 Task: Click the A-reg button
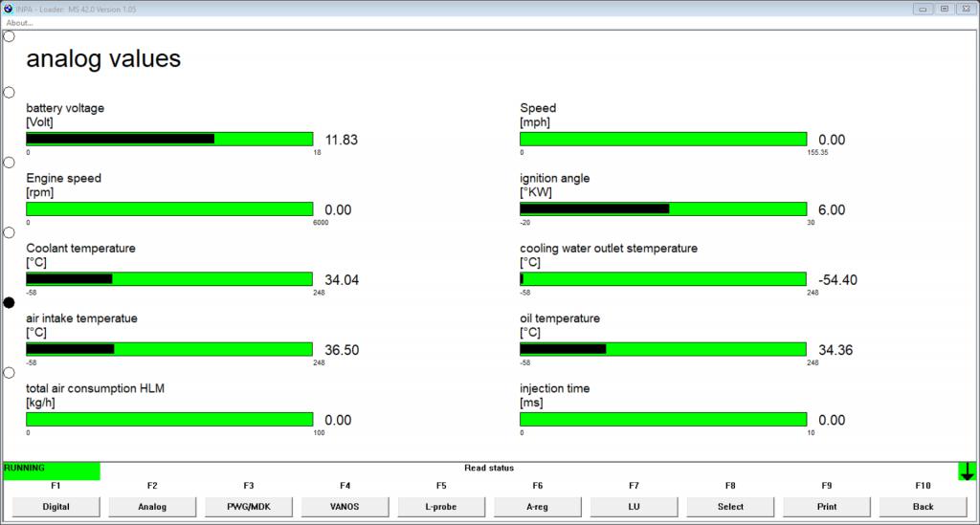(538, 507)
